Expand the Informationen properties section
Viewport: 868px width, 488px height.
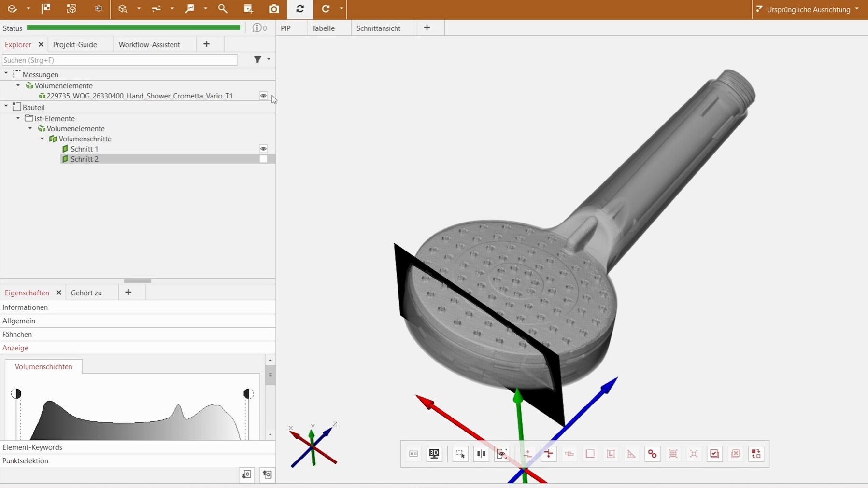pyautogui.click(x=138, y=307)
